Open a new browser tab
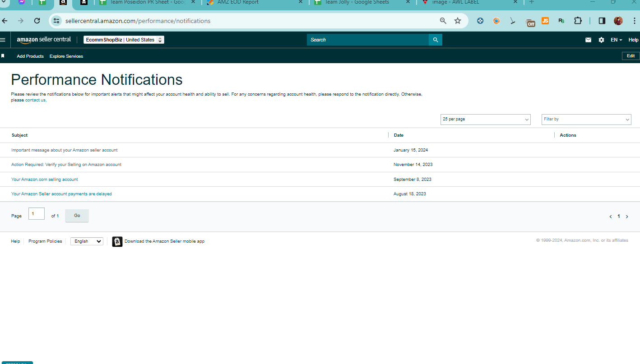 532,2
